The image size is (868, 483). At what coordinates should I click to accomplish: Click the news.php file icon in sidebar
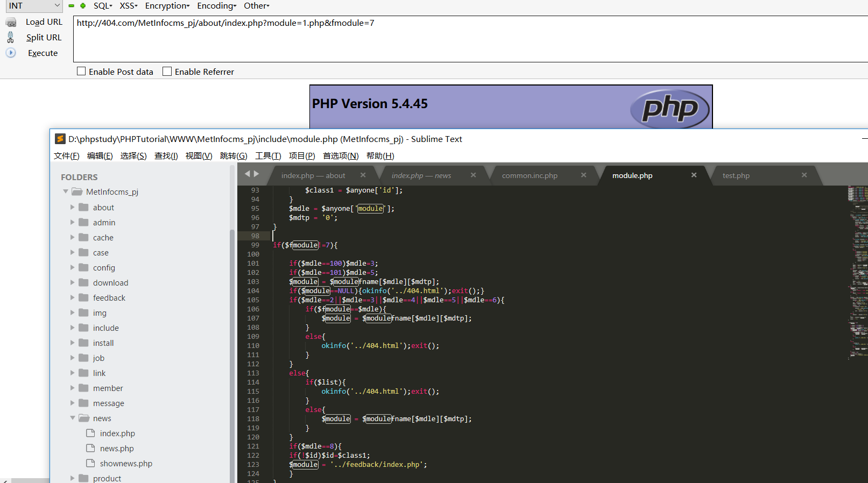pyautogui.click(x=90, y=448)
